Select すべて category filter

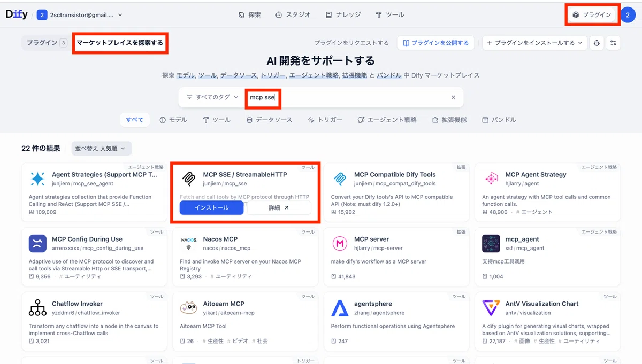coord(135,120)
